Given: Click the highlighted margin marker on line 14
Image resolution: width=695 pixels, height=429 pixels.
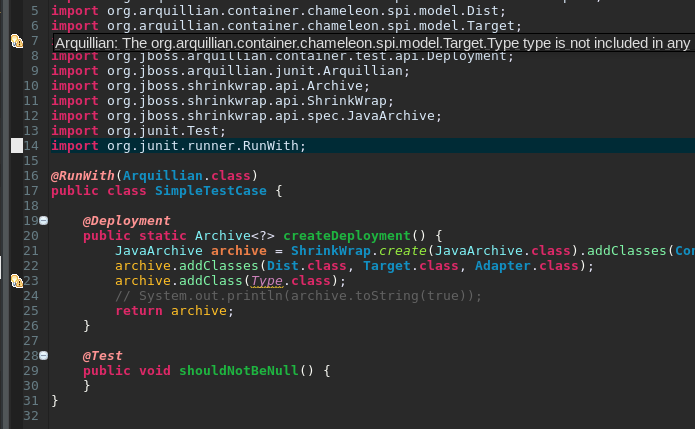Looking at the screenshot, I should (x=17, y=145).
